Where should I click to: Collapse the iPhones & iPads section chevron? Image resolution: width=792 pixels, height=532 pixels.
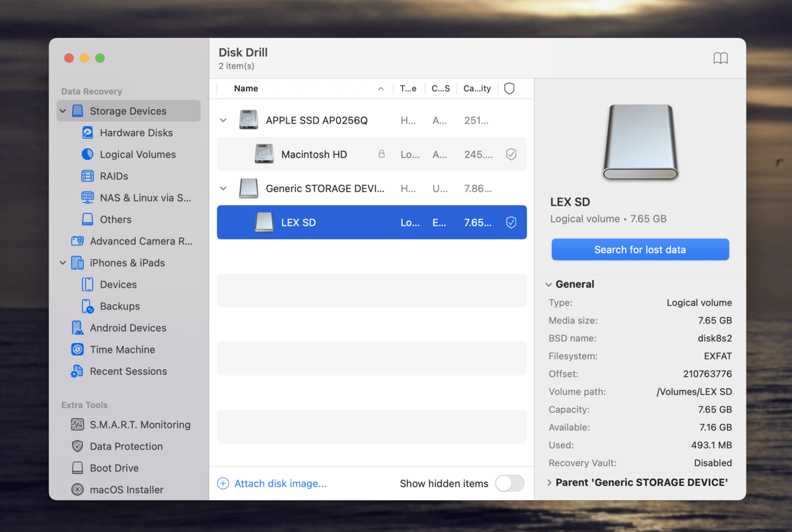pyautogui.click(x=63, y=263)
